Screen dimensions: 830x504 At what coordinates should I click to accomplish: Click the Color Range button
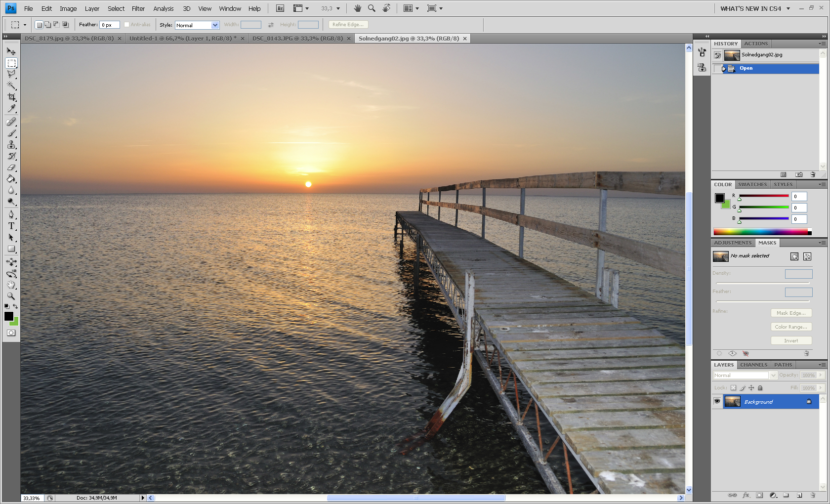point(790,327)
